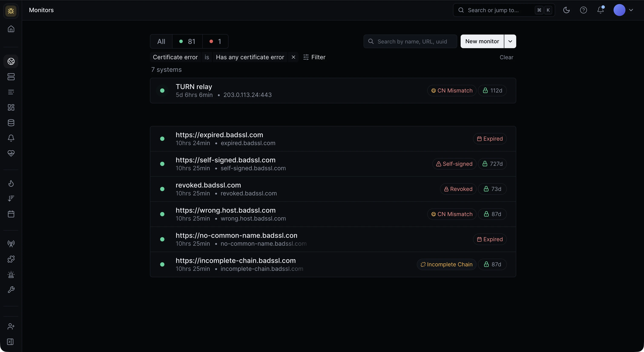The image size is (644, 352).
Task: Select the 81 up monitors tab
Action: coord(187,41)
